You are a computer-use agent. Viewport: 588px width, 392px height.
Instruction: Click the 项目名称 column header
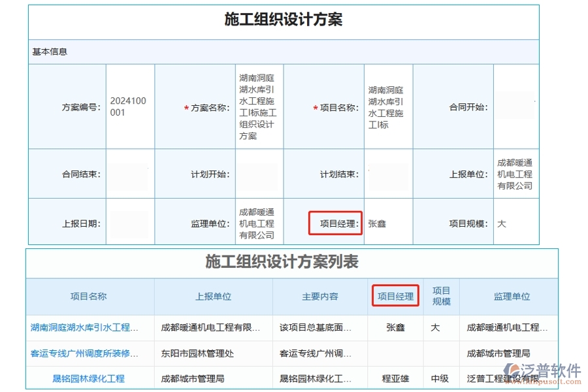90,296
